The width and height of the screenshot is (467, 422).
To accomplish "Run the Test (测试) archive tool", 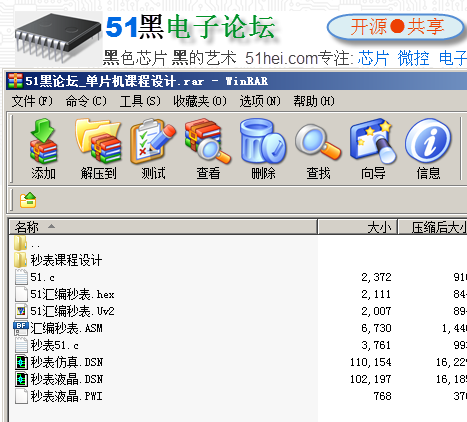I will tap(153, 141).
